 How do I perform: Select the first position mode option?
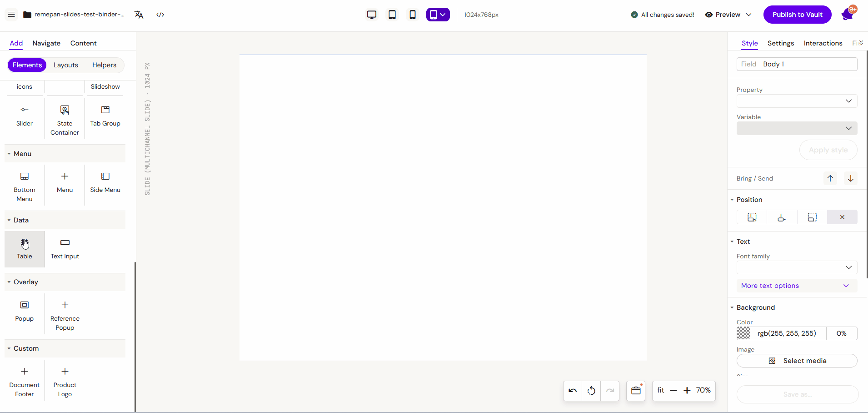click(752, 217)
